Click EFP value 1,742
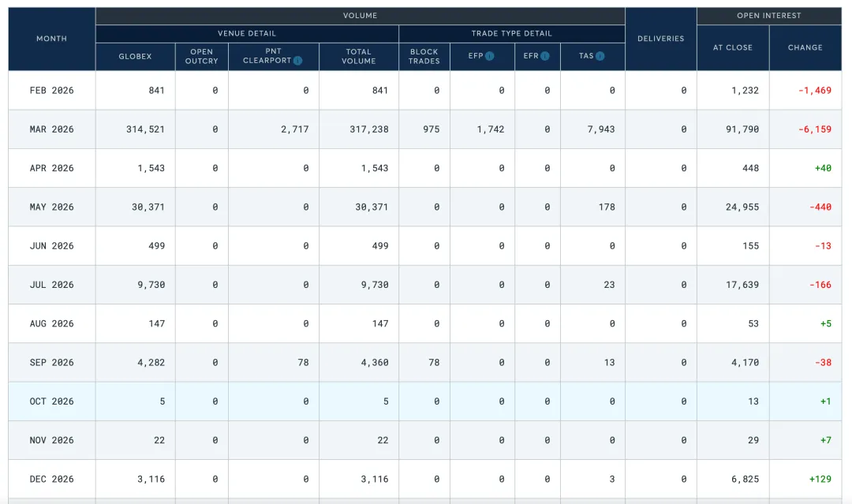 click(x=490, y=129)
